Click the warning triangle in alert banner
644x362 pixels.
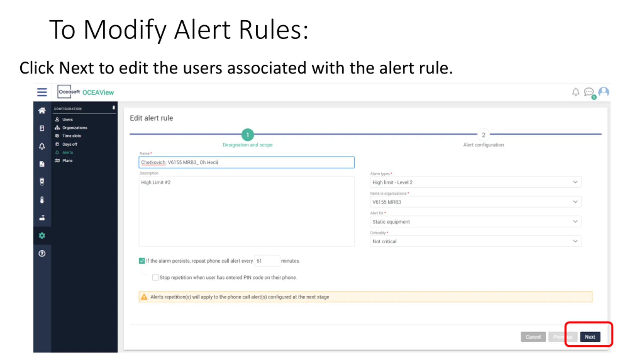[144, 297]
